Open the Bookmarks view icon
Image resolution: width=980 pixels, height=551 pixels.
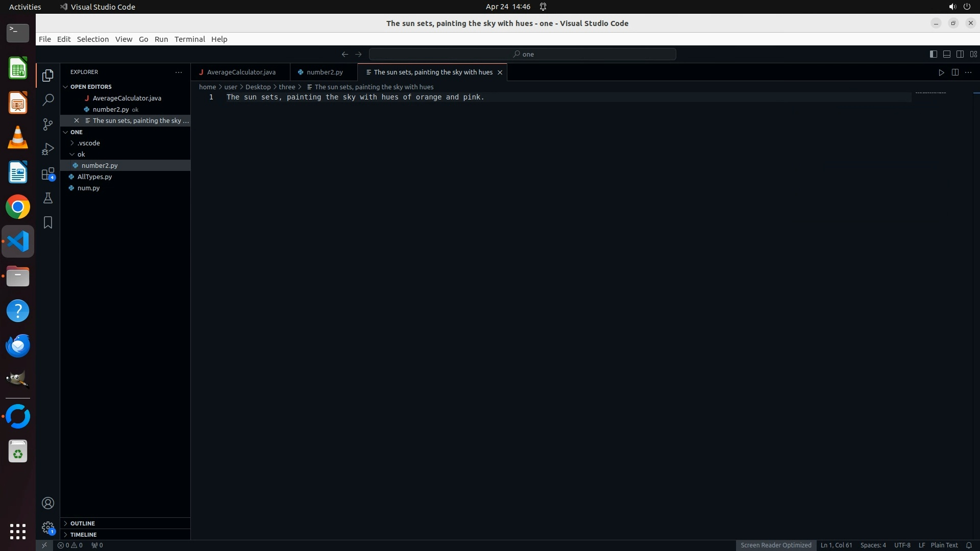[x=48, y=222]
